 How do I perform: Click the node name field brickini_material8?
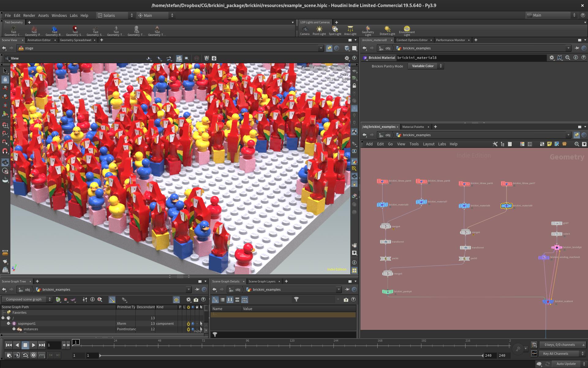tap(471, 58)
